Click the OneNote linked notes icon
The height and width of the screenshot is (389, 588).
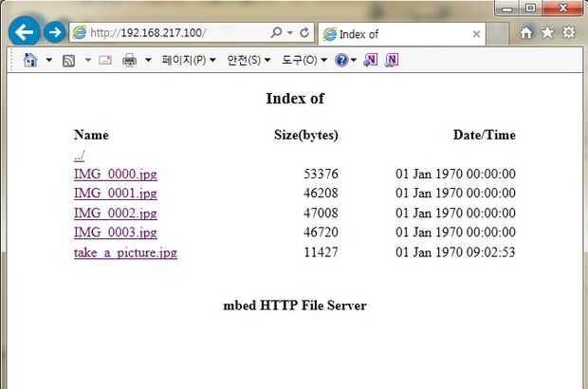pyautogui.click(x=392, y=60)
